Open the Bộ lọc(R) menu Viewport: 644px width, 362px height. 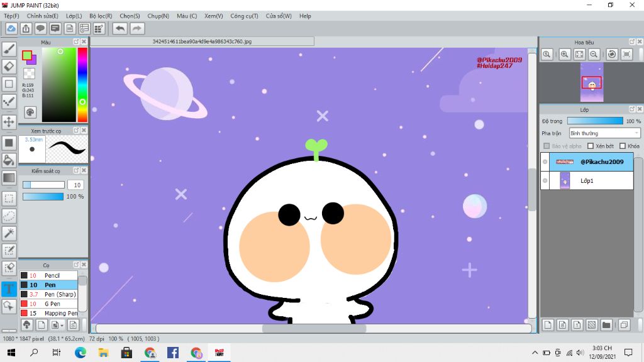[x=101, y=16]
